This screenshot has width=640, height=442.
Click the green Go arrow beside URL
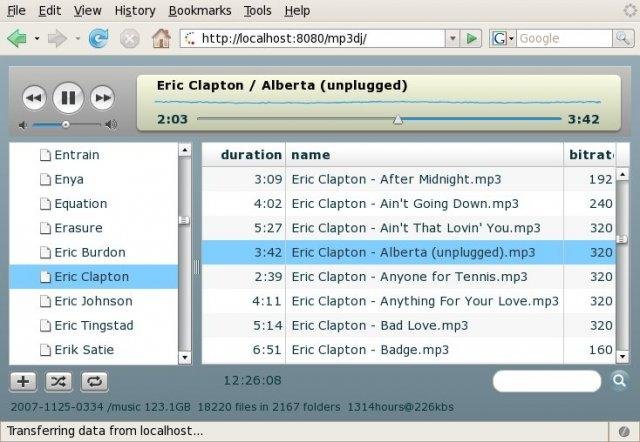pos(471,38)
